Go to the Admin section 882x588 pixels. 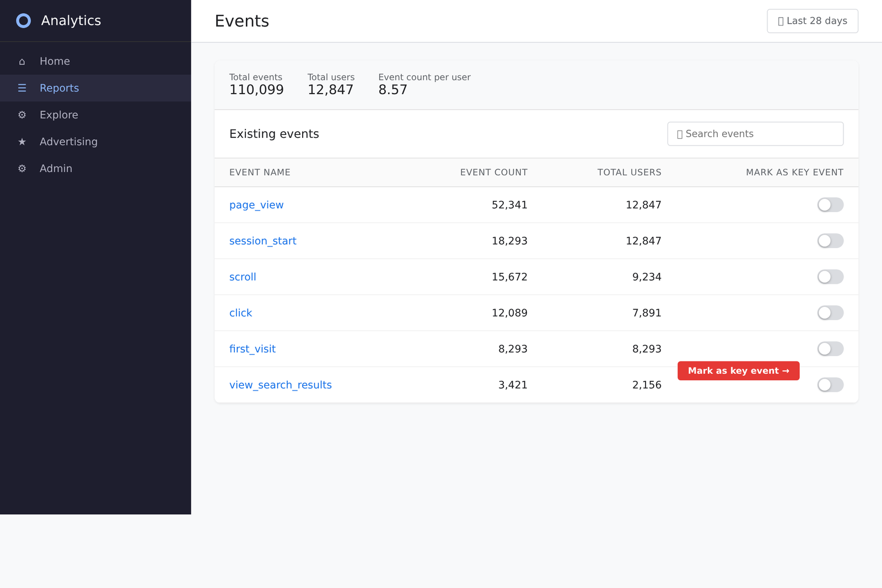pos(56,168)
